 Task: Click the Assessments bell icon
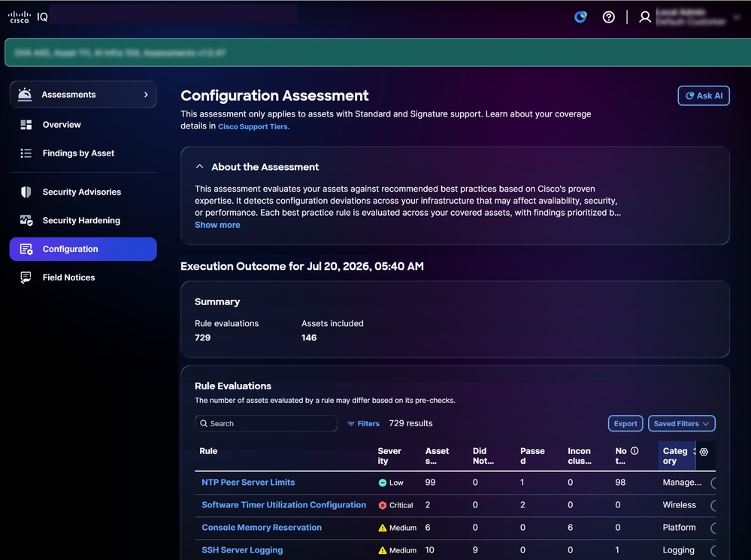point(25,95)
